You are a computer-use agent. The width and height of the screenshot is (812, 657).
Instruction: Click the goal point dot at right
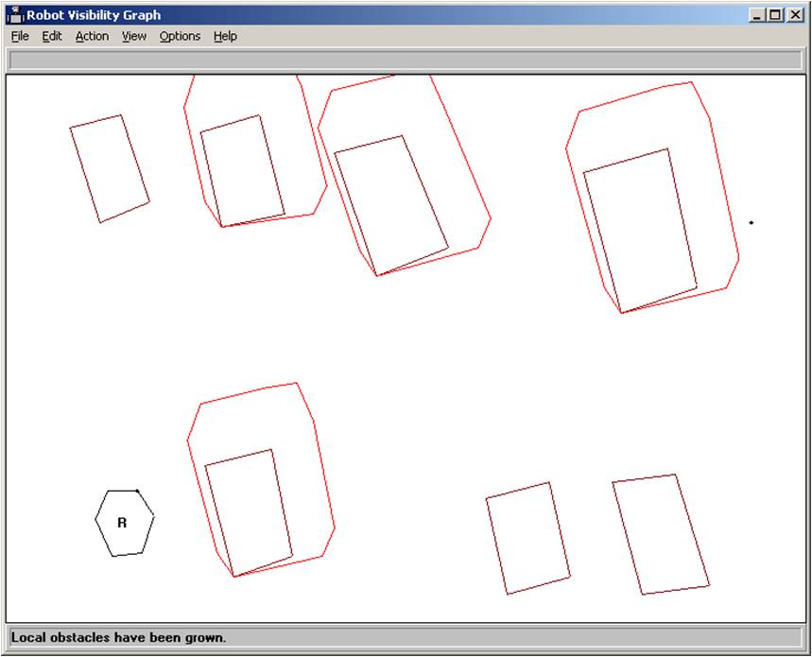751,223
